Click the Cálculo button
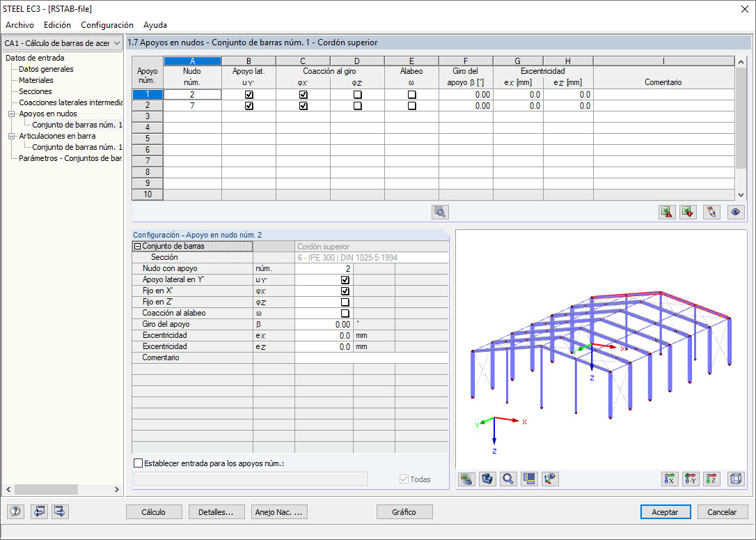Image resolution: width=756 pixels, height=540 pixels. point(154,512)
